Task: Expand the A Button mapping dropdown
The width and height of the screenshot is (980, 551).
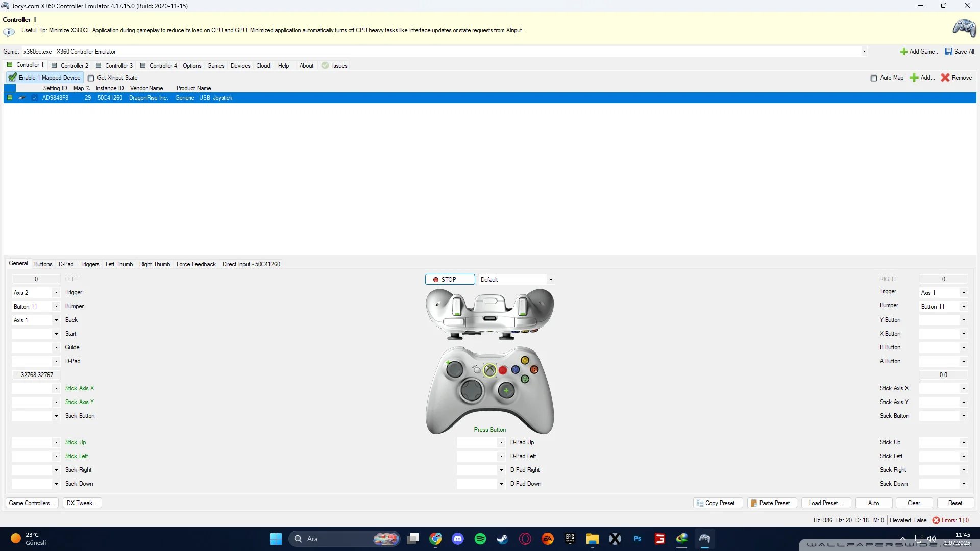Action: click(x=964, y=362)
